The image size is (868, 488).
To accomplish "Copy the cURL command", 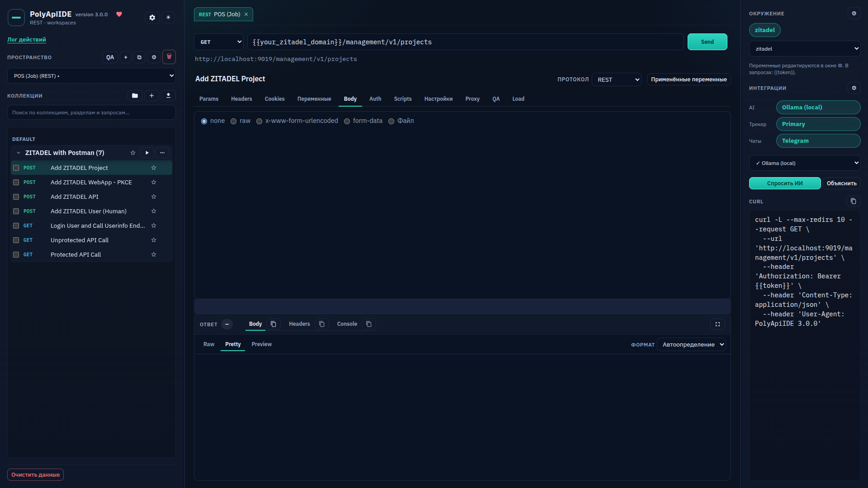I will click(853, 201).
